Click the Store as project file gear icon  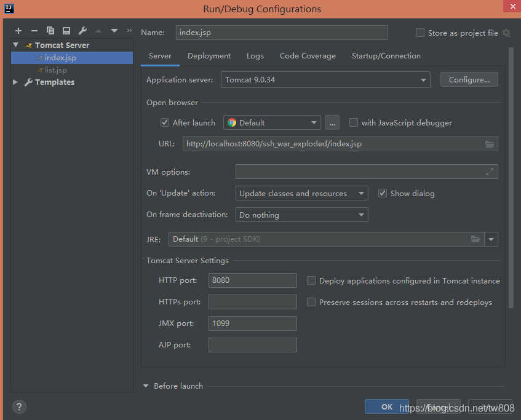(x=506, y=33)
